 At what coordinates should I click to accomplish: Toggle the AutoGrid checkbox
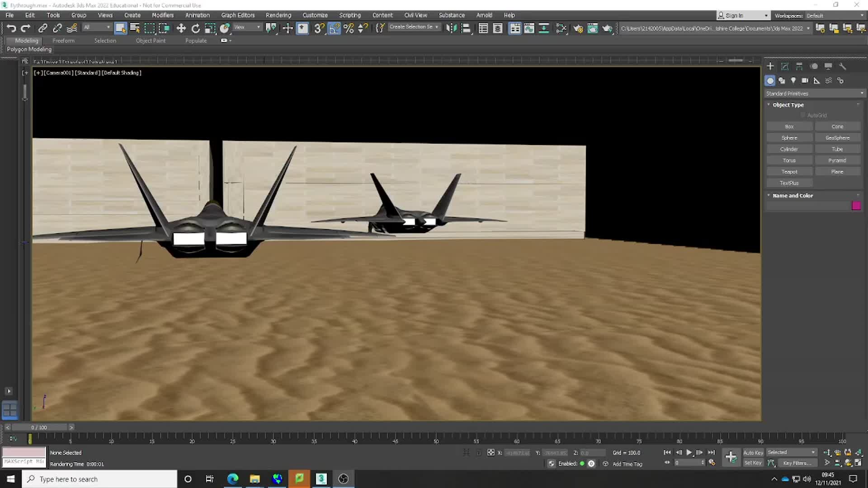(804, 115)
